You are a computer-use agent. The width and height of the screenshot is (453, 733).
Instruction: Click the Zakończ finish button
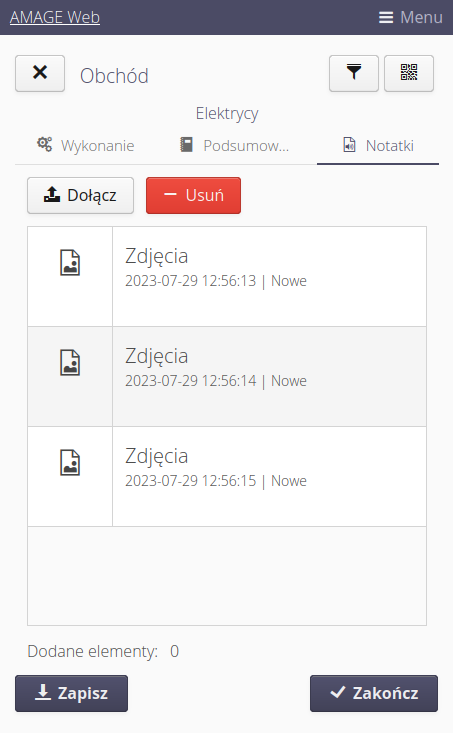(374, 693)
